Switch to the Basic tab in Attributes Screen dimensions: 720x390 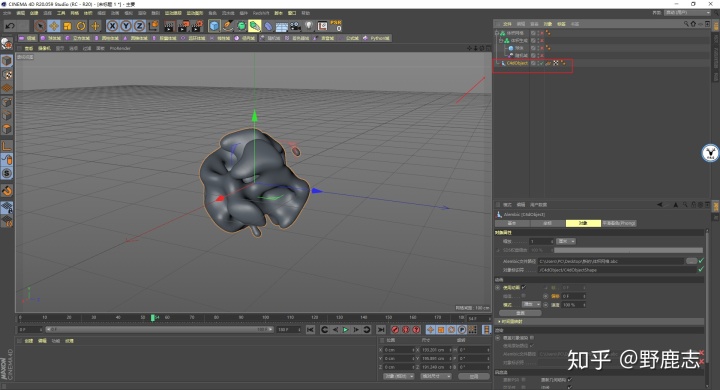coord(512,223)
